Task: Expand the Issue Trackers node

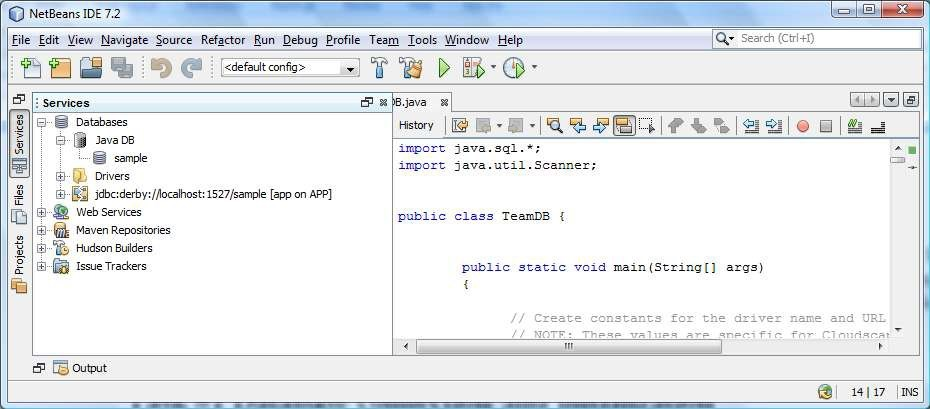Action: [42, 266]
